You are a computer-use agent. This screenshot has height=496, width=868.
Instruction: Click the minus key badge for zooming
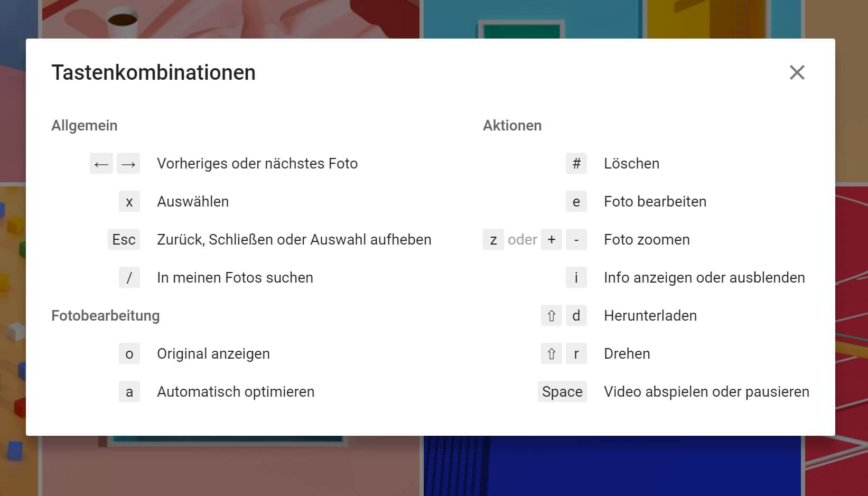pos(576,240)
